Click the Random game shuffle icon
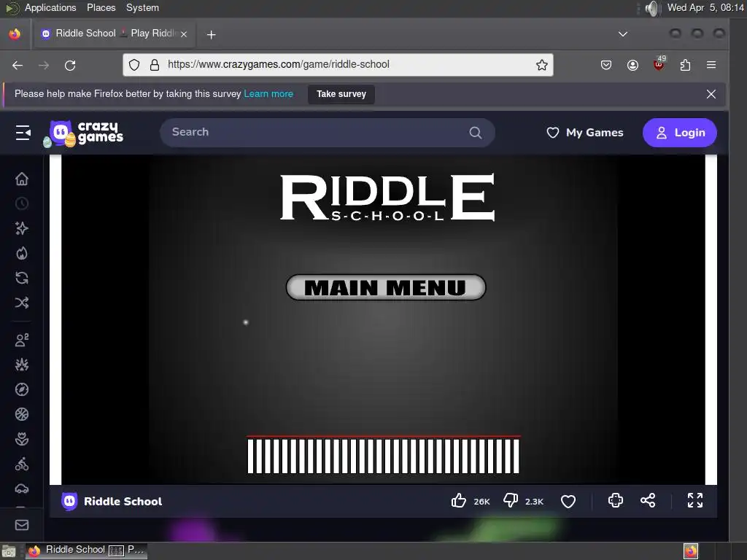This screenshot has width=747, height=560. [x=22, y=303]
